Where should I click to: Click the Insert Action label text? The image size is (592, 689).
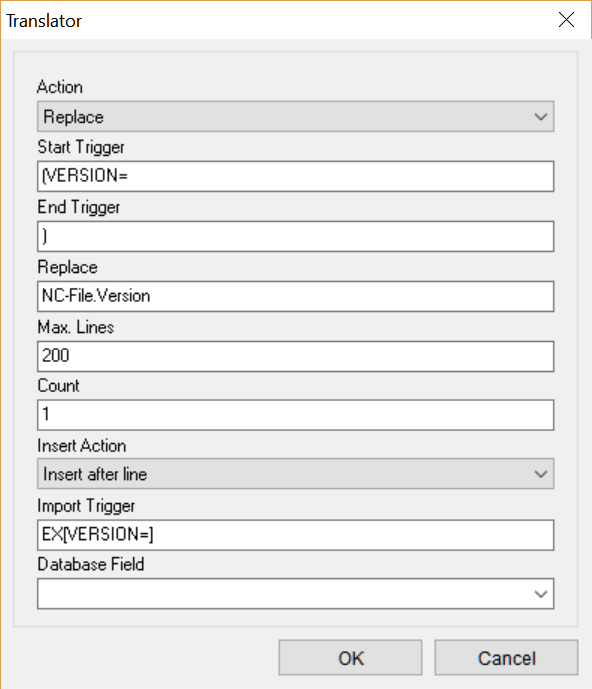pyautogui.click(x=82, y=446)
